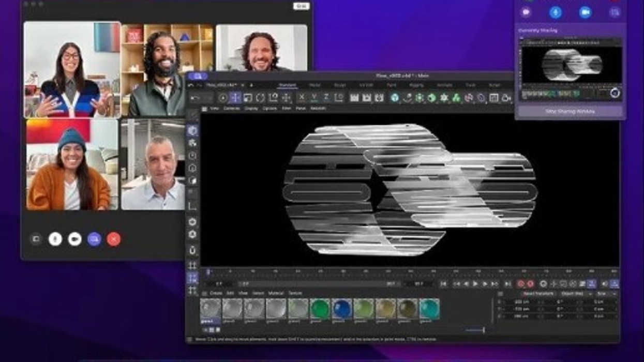The image size is (644, 362).
Task: Switch to the Animate layout tab
Action: pos(445,85)
